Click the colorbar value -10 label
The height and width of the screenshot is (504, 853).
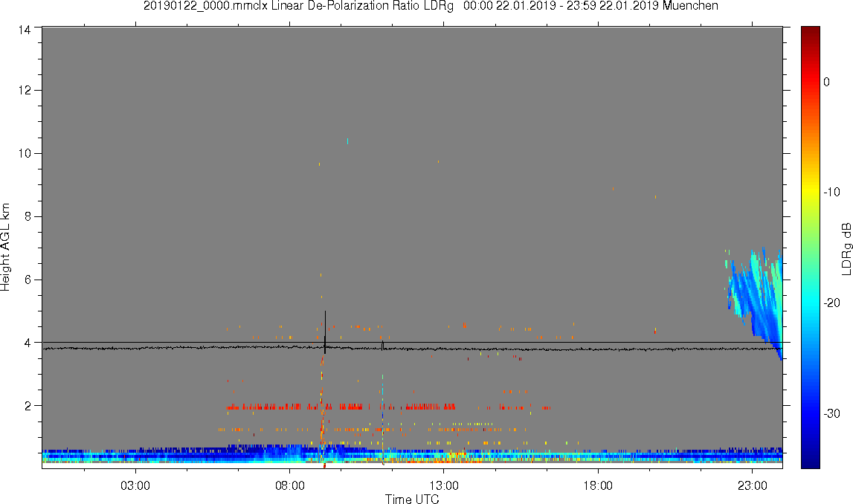(831, 192)
